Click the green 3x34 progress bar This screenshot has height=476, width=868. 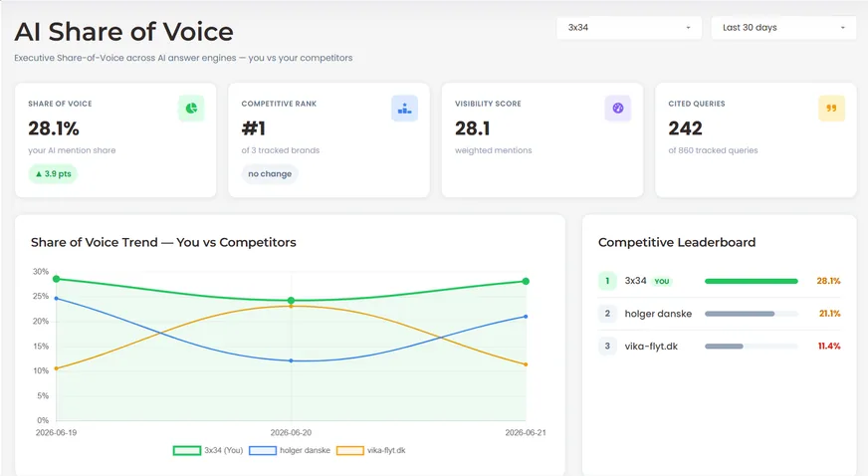coord(752,281)
